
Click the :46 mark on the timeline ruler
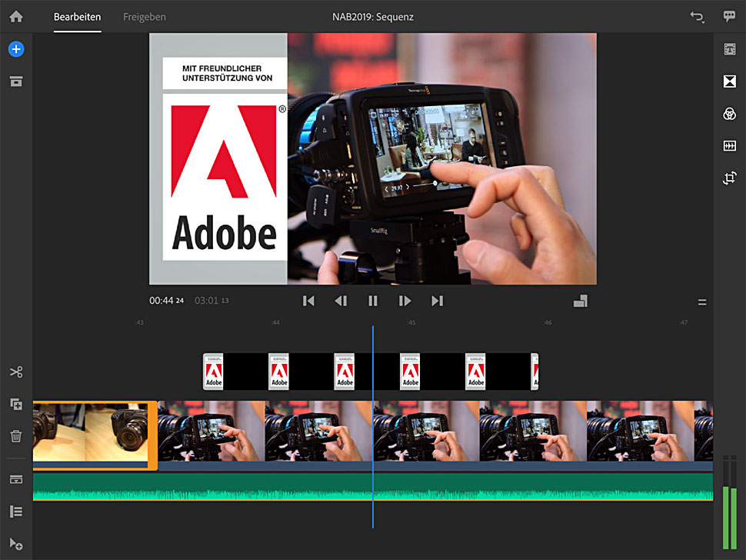[x=548, y=322]
